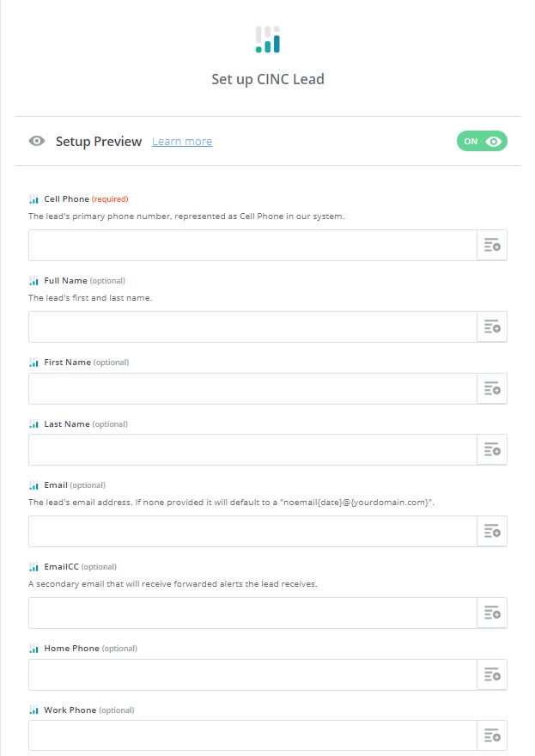Open the field picker for Last Name
The image size is (535, 756).
(492, 449)
